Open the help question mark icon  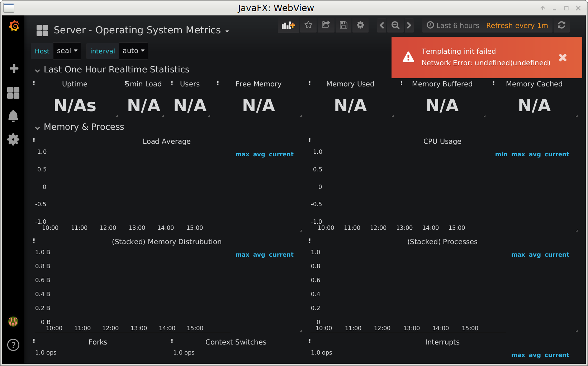[13, 345]
